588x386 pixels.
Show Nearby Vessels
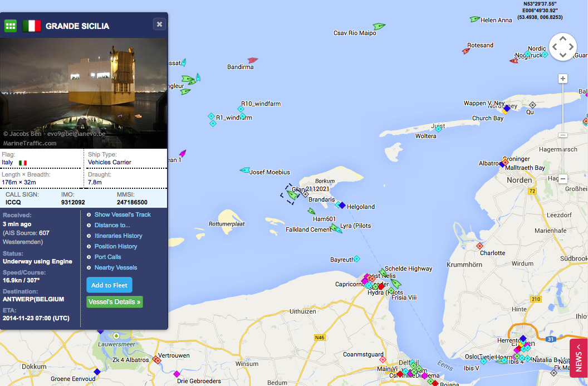pyautogui.click(x=115, y=267)
